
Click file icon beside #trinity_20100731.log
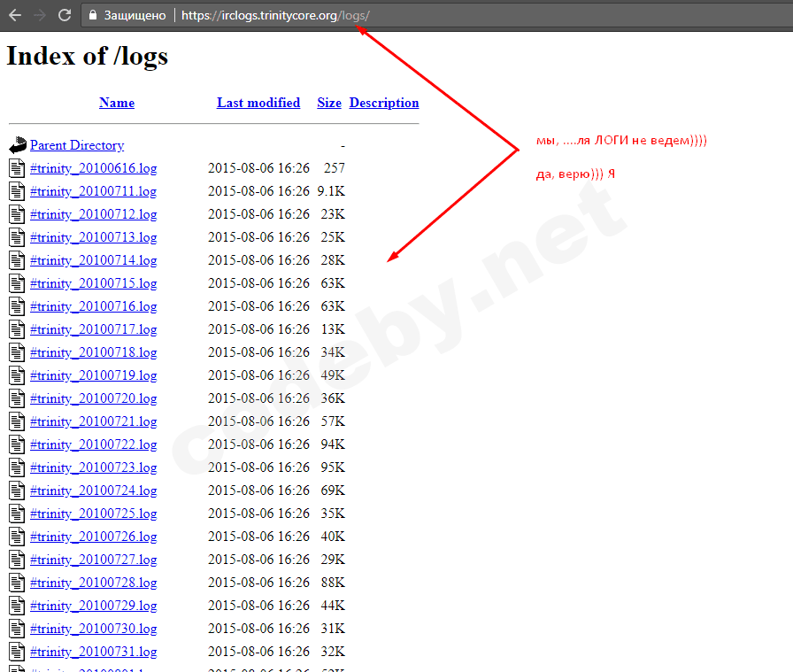tap(17, 652)
